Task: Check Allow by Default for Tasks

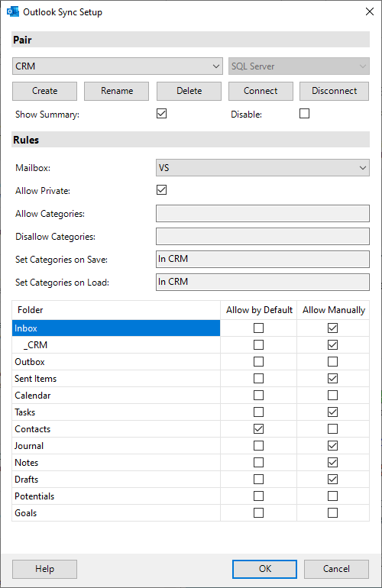Action: 258,412
